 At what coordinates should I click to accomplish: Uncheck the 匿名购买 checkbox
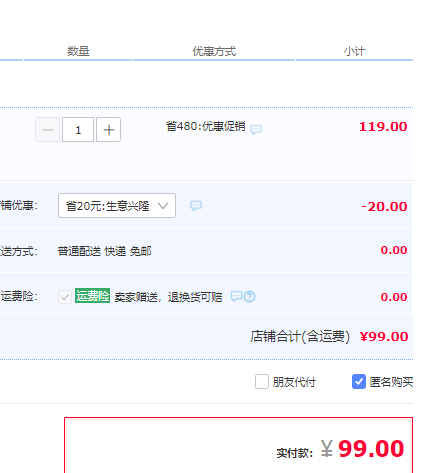click(359, 382)
